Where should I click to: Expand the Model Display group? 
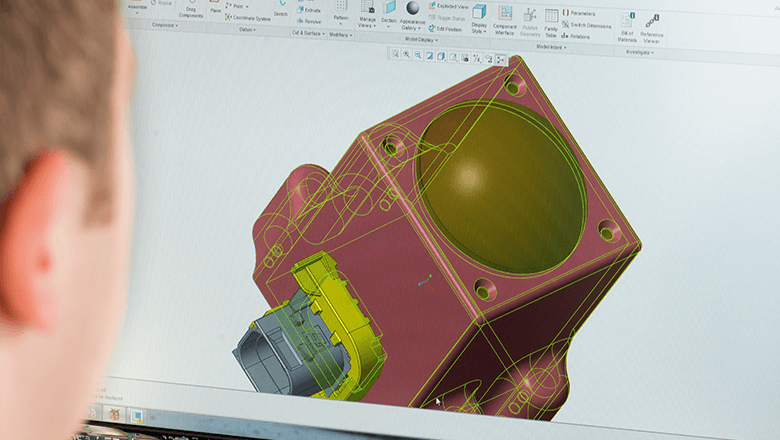point(421,39)
